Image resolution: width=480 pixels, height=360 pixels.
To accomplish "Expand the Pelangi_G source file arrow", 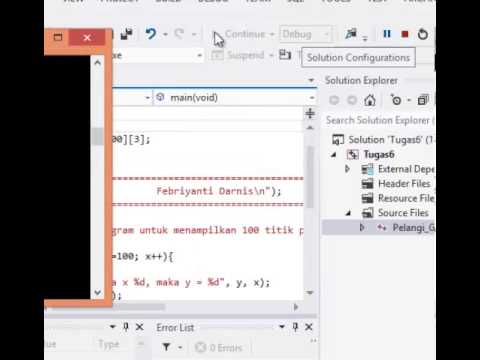I will pyautogui.click(x=362, y=227).
